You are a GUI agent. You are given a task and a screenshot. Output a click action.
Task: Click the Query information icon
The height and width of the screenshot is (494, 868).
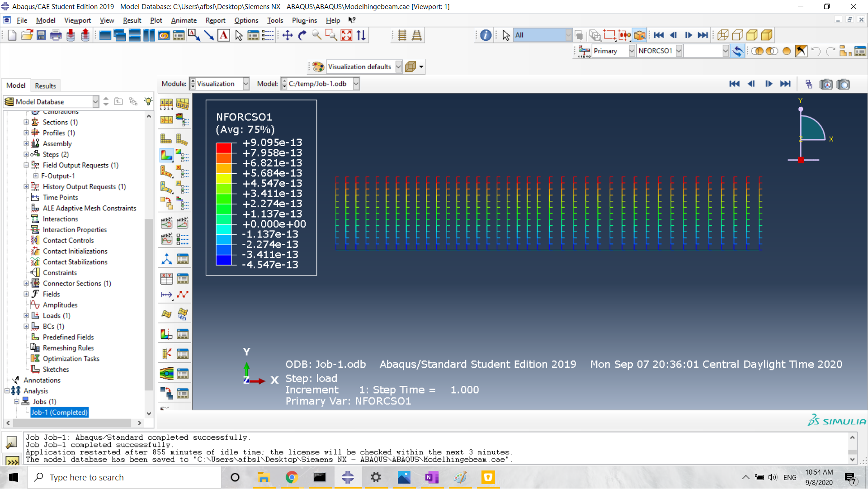[x=486, y=35]
